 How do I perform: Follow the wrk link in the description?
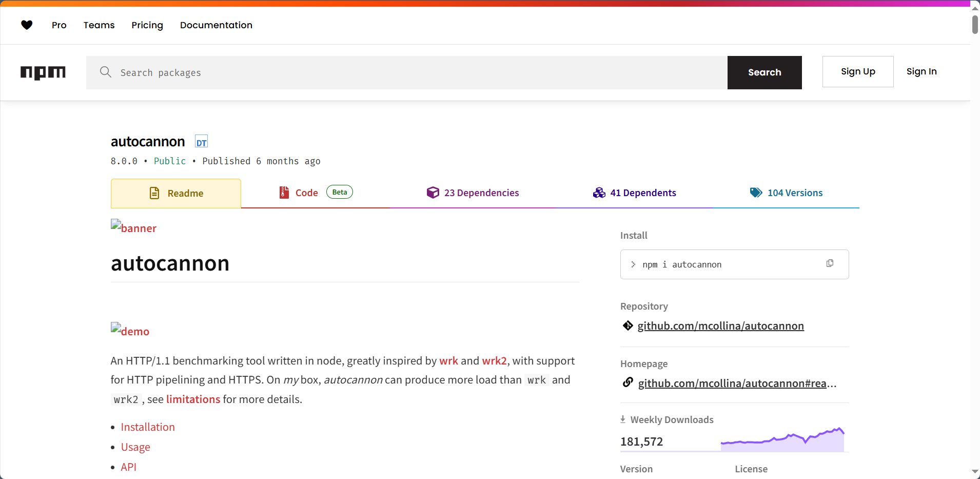[x=448, y=361]
